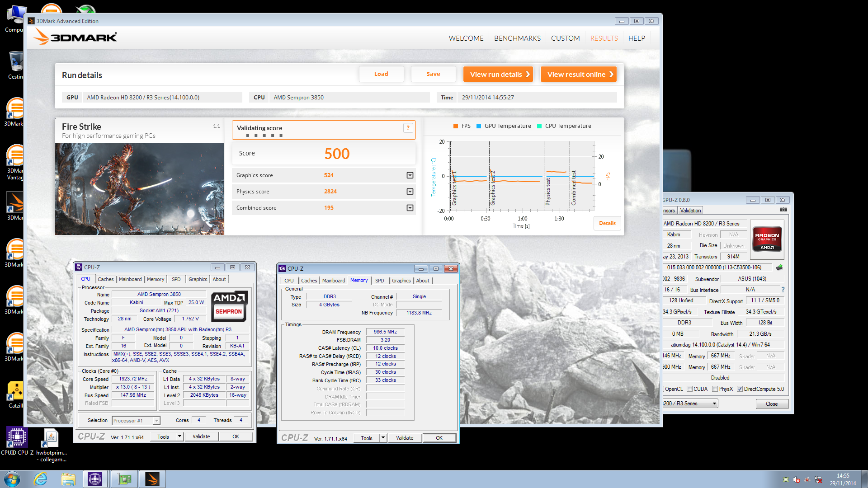Click the orange FPS legend swatch

coord(456,126)
